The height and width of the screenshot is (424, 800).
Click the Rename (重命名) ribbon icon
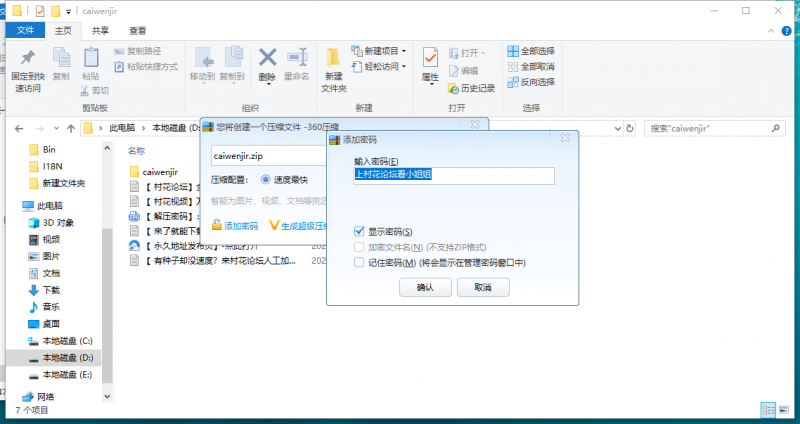pyautogui.click(x=296, y=62)
